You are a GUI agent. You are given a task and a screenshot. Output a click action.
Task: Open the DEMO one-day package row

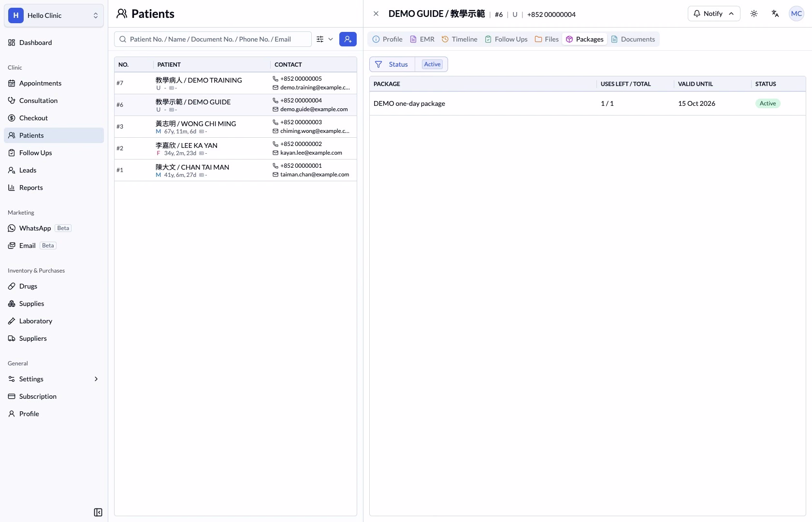(x=587, y=103)
